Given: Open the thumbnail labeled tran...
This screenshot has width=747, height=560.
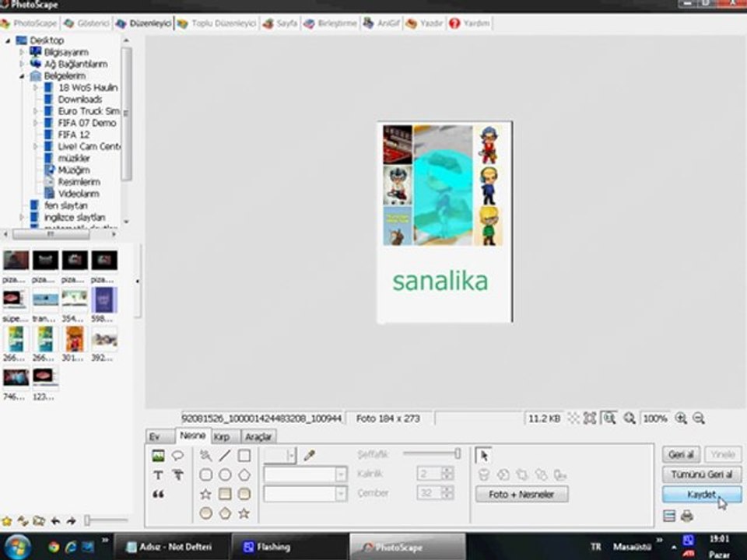Looking at the screenshot, I should (45, 299).
